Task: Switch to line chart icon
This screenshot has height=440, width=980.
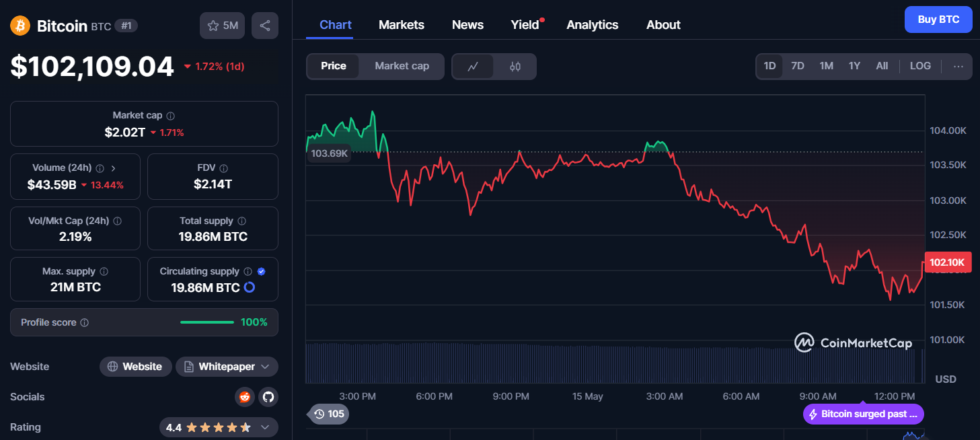Action: (x=473, y=67)
